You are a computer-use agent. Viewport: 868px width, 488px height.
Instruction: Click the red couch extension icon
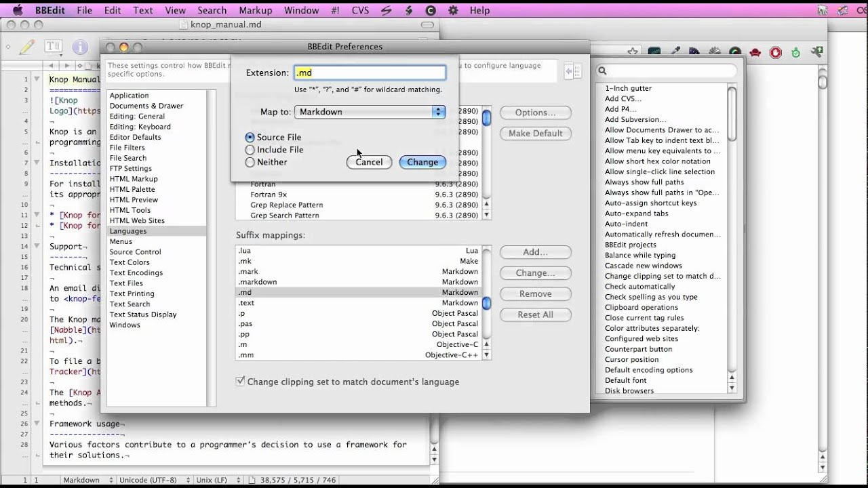(x=755, y=52)
